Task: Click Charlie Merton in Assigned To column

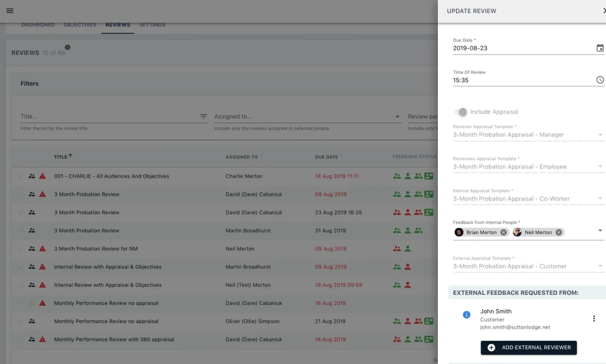Action: click(x=244, y=176)
